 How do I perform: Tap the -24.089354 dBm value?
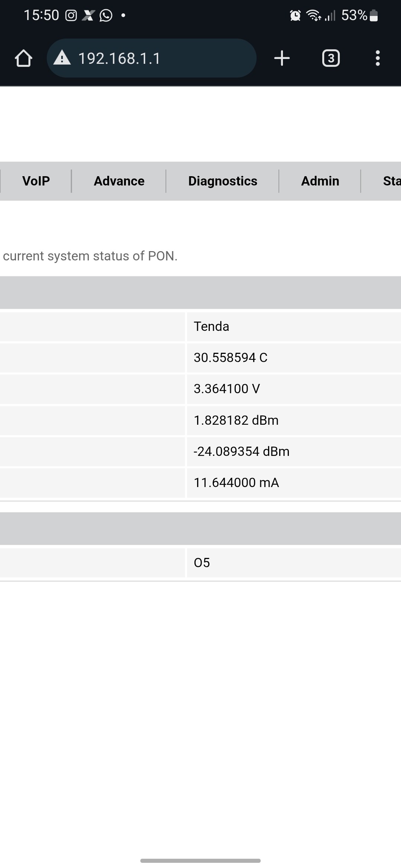point(241,451)
